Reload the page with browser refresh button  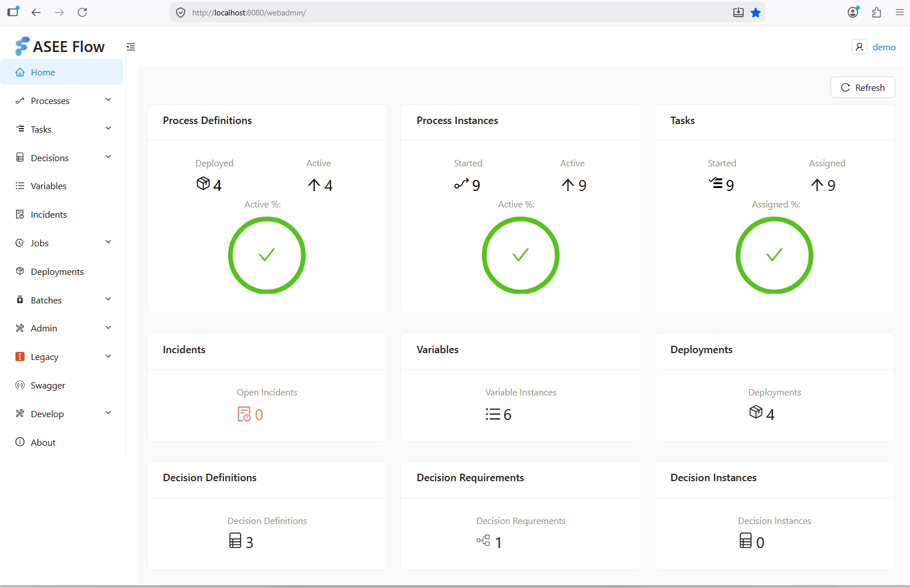click(82, 13)
